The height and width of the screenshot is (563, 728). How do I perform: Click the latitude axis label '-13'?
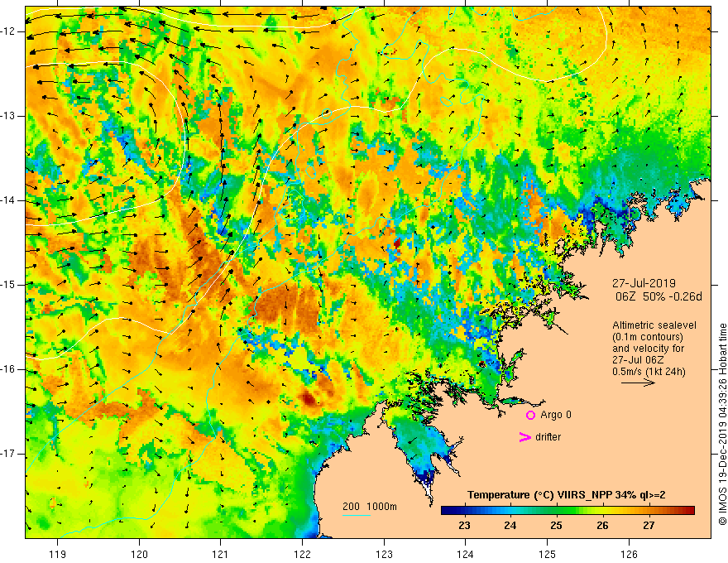8,116
